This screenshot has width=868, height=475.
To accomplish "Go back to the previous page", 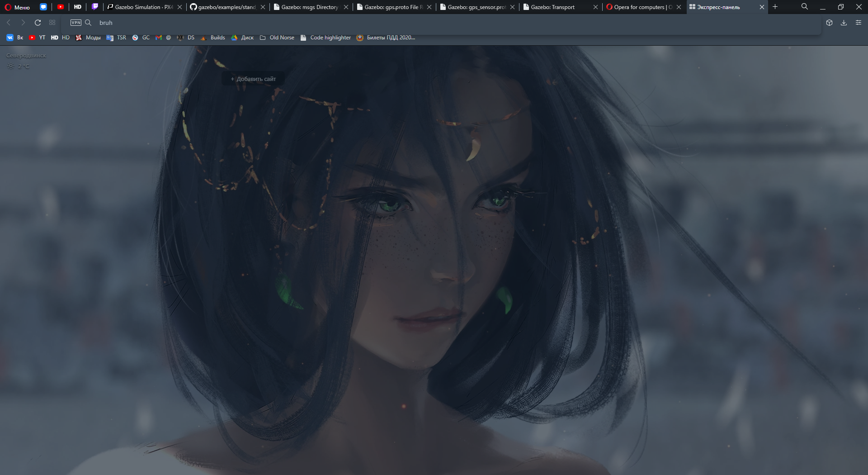I will point(9,23).
